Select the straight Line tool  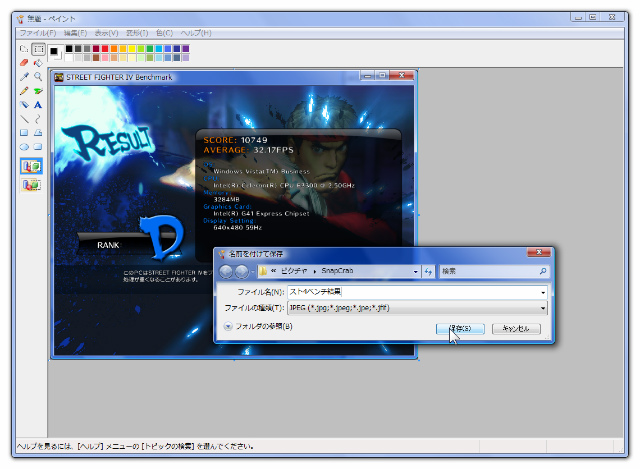(24, 119)
